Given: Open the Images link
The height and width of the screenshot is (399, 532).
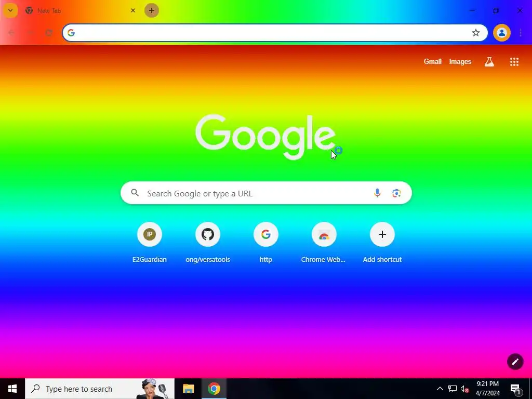Looking at the screenshot, I should click(460, 61).
